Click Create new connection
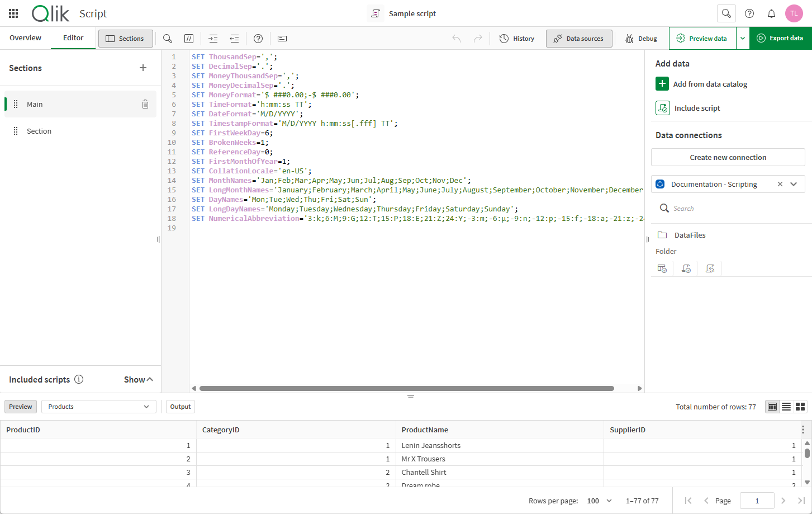Viewport: 812px width, 514px height. (x=728, y=157)
